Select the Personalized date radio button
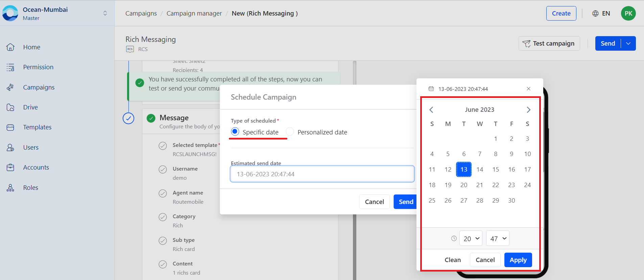 (290, 131)
